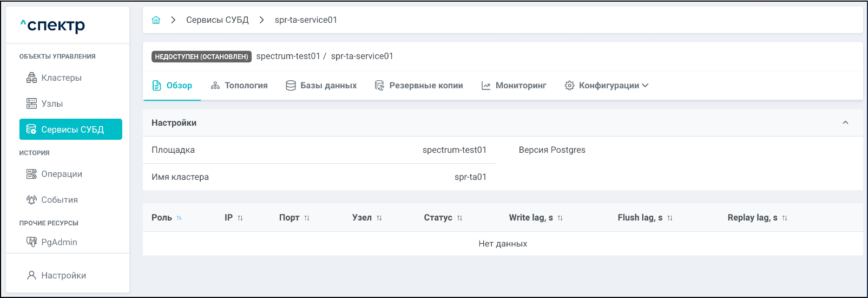Switch to the Топология tab
The height and width of the screenshot is (298, 868).
239,86
